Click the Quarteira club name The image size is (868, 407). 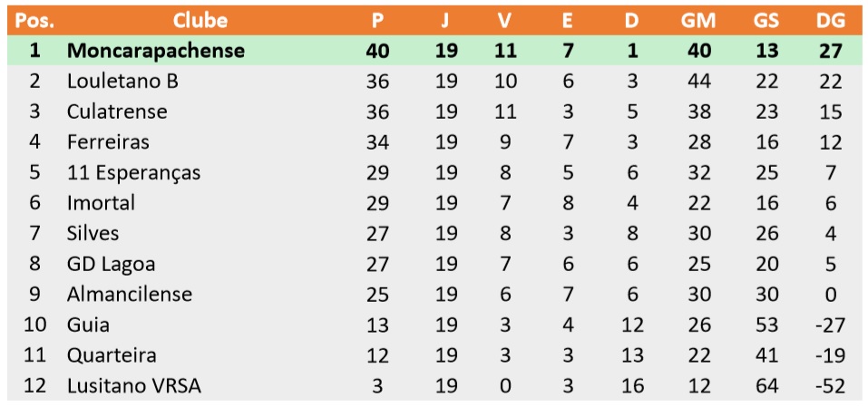pos(112,355)
